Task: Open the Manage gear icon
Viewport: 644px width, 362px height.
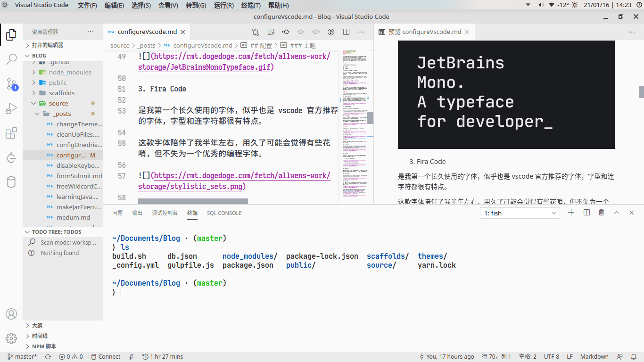Action: pyautogui.click(x=11, y=338)
